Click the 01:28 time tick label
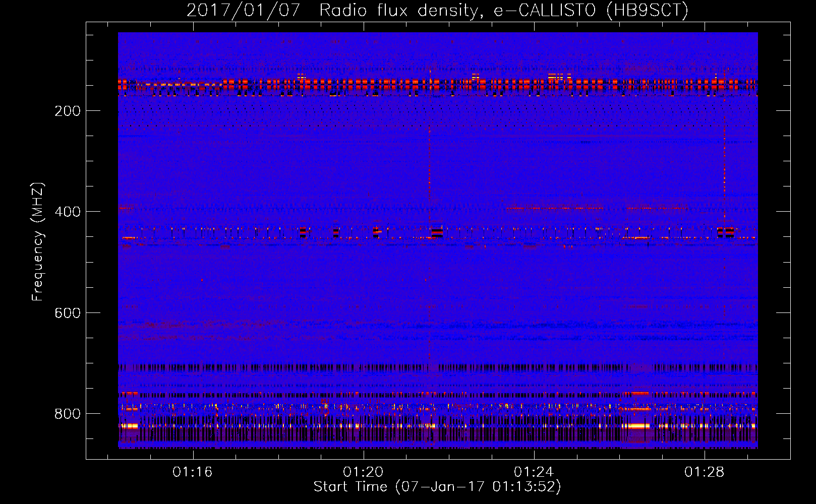 click(704, 472)
